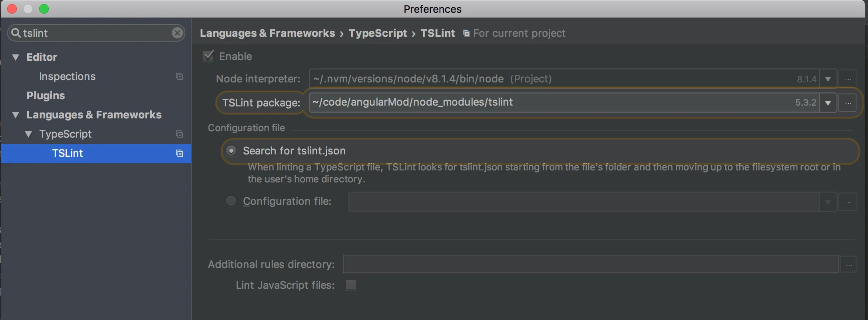
Task: Open Node interpreter dropdown list
Action: point(828,79)
